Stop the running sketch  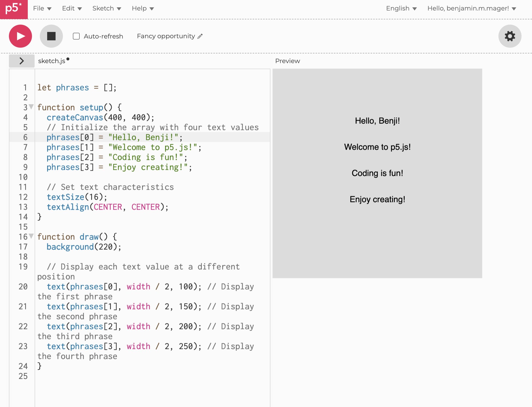pyautogui.click(x=51, y=36)
